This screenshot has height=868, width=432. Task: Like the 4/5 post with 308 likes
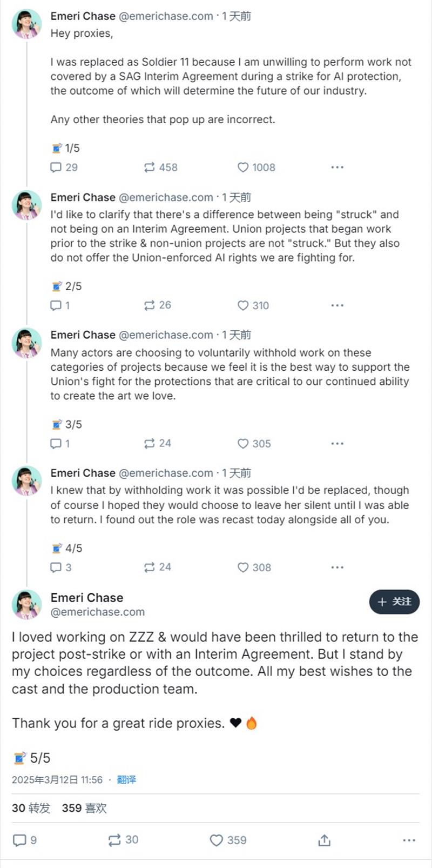pos(243,567)
